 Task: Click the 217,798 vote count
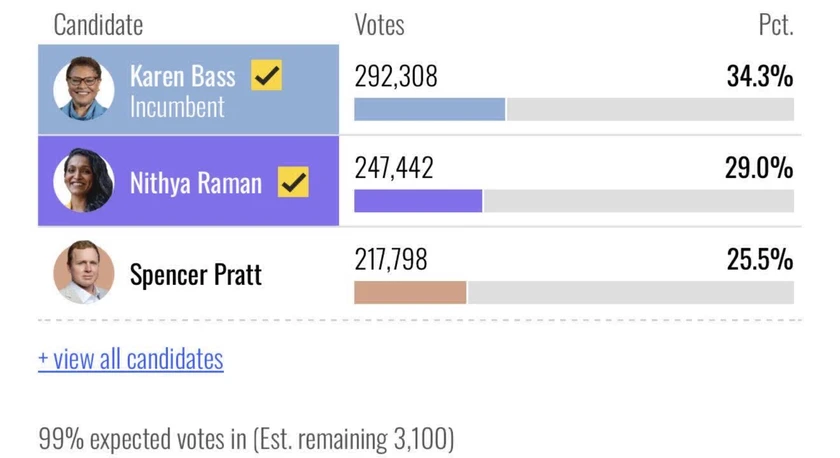coord(391,259)
